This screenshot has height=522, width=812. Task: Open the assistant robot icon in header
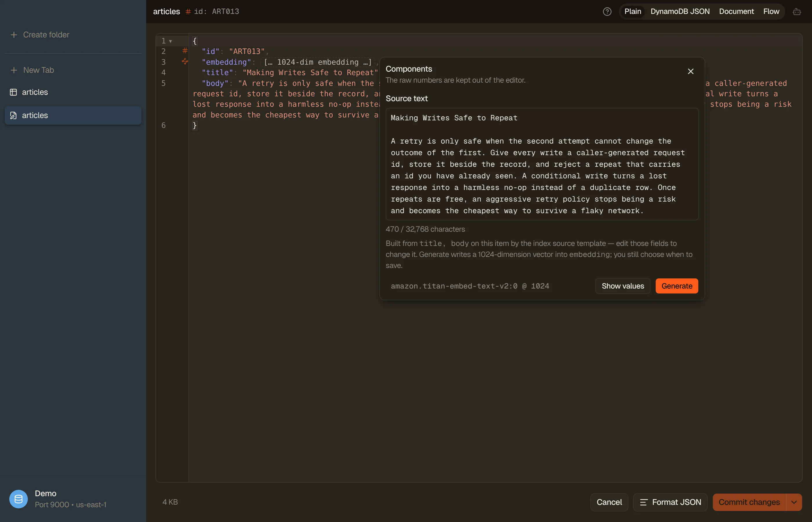coord(797,12)
